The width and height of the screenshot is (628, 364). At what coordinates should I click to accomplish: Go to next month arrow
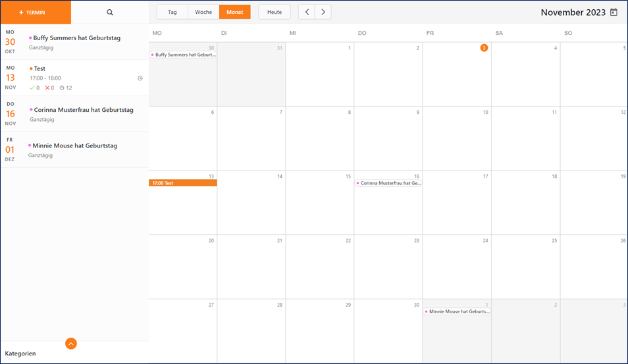[323, 12]
